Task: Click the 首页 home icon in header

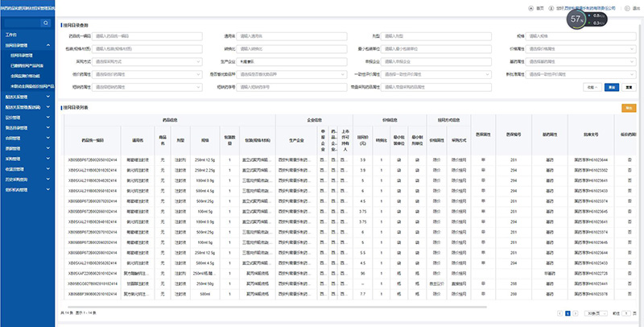Action: 530,8
